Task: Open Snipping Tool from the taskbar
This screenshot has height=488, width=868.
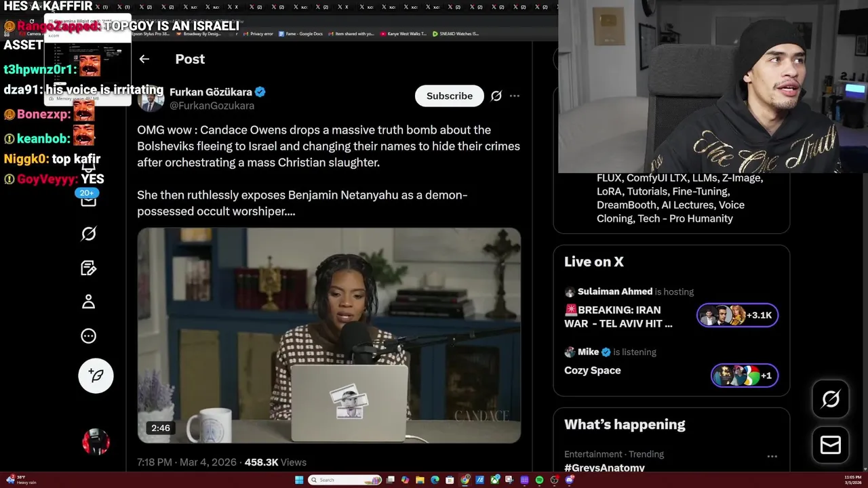Action: click(x=509, y=480)
